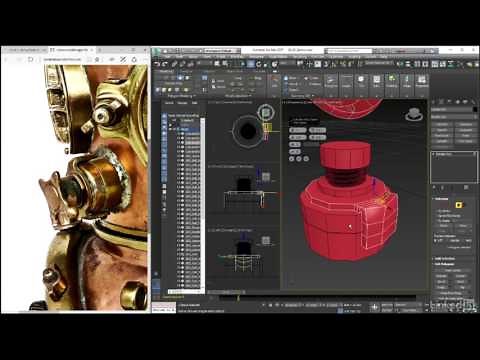Toggle the Angle Snap button
The image size is (480, 360).
pos(333,64)
